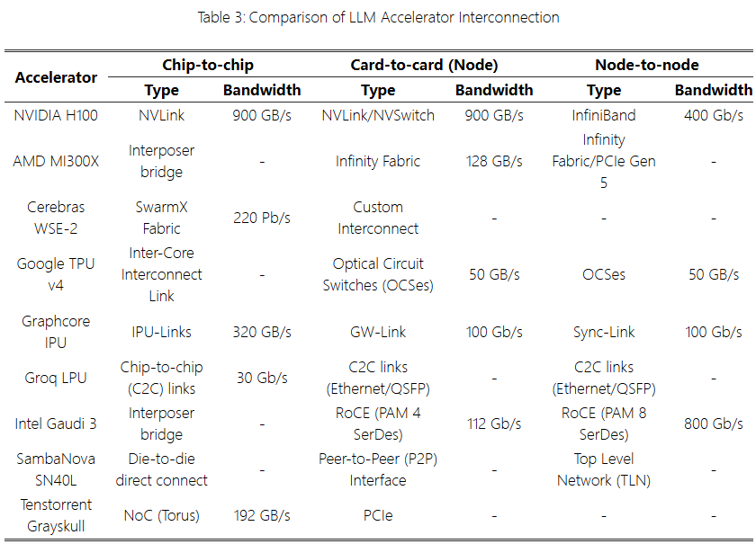The width and height of the screenshot is (756, 544).
Task: Click the Graphcore IPU row label
Action: point(56,332)
